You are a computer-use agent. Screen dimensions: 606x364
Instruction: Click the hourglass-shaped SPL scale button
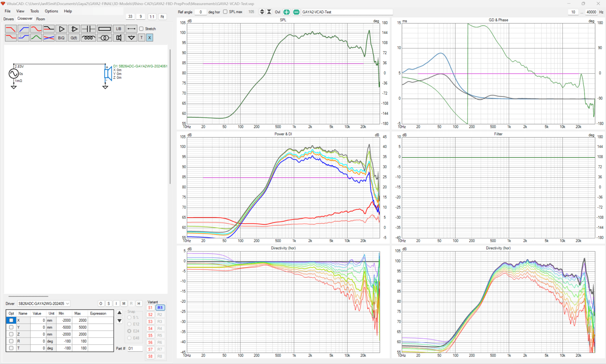[x=269, y=12]
